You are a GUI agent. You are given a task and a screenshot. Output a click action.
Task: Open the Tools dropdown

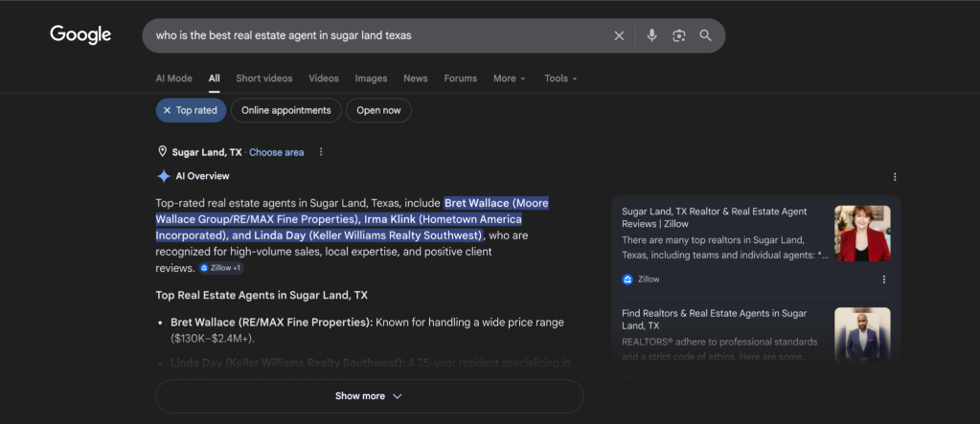click(560, 78)
